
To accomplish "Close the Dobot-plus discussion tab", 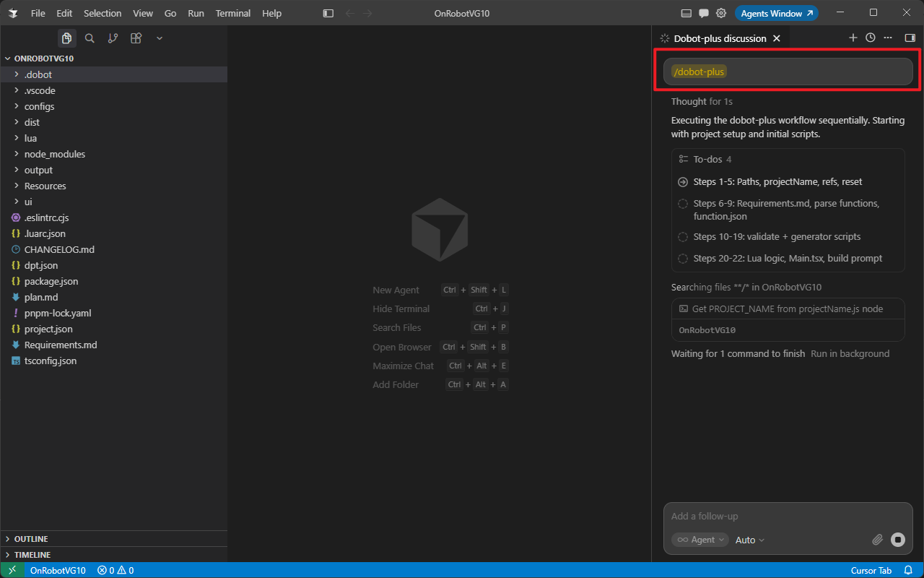I will point(777,38).
